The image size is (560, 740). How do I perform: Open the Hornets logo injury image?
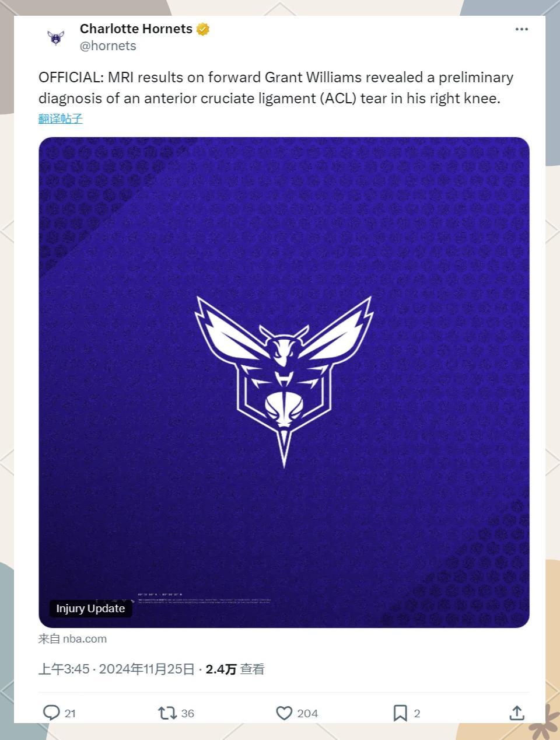pos(284,382)
